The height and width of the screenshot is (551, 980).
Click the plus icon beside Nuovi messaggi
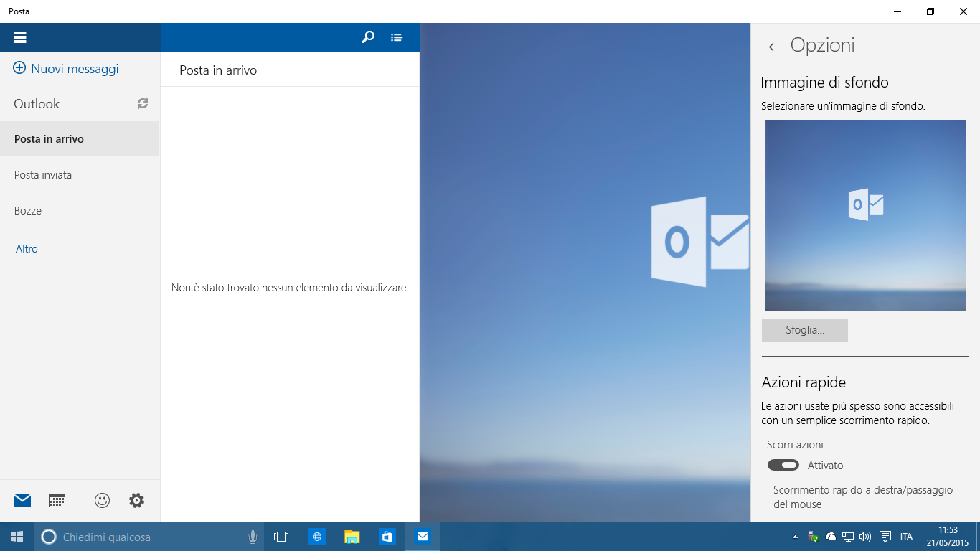coord(19,69)
